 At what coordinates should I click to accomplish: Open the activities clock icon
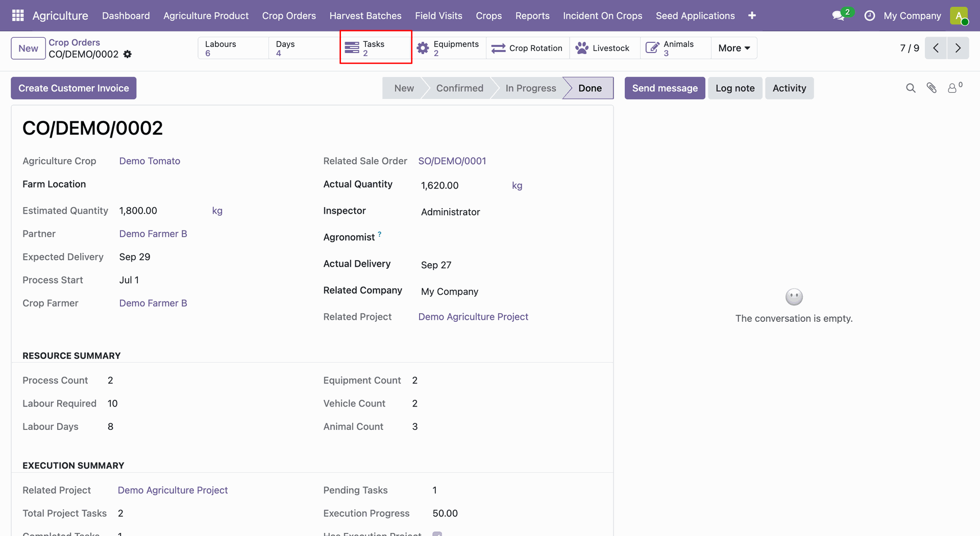(x=869, y=16)
